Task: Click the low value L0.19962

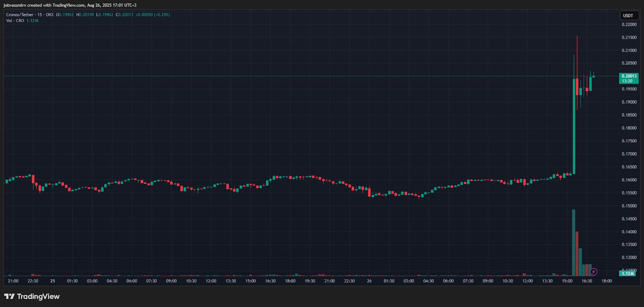Action: click(105, 15)
